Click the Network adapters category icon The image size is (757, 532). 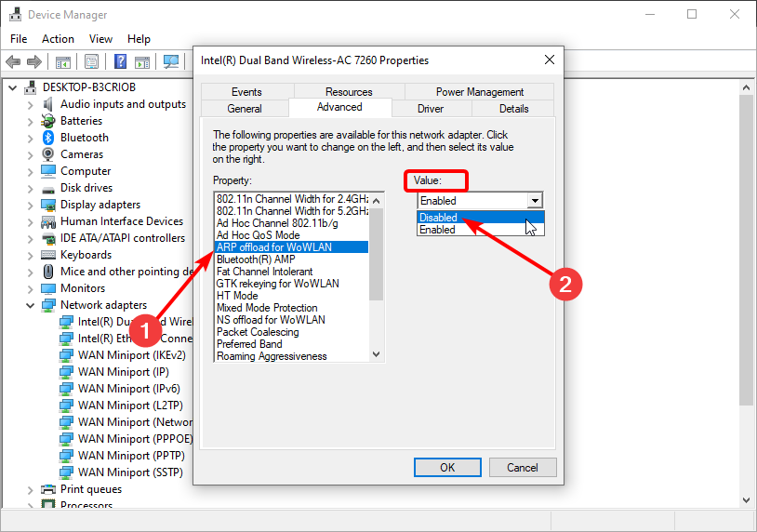(x=48, y=305)
